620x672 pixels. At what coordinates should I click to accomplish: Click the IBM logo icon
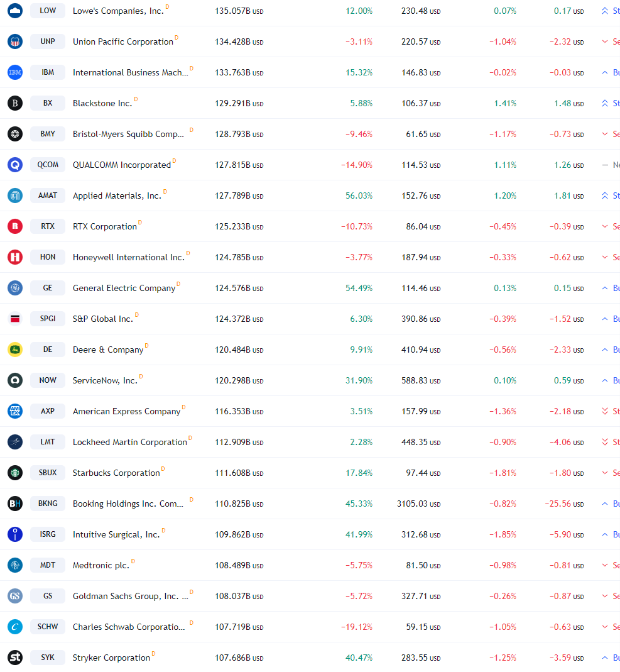(15, 72)
